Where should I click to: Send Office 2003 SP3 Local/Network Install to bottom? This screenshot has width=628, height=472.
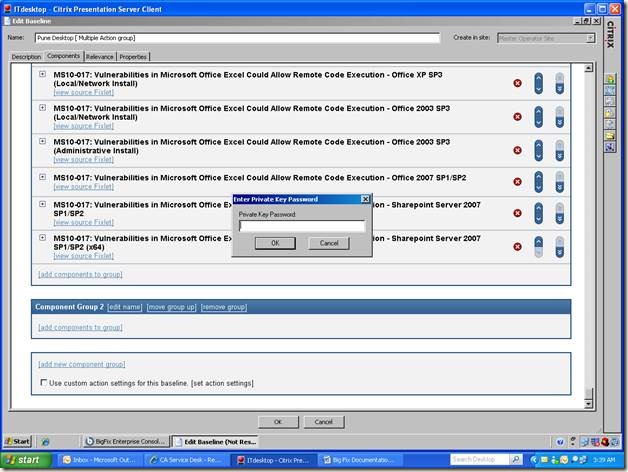coord(560,123)
